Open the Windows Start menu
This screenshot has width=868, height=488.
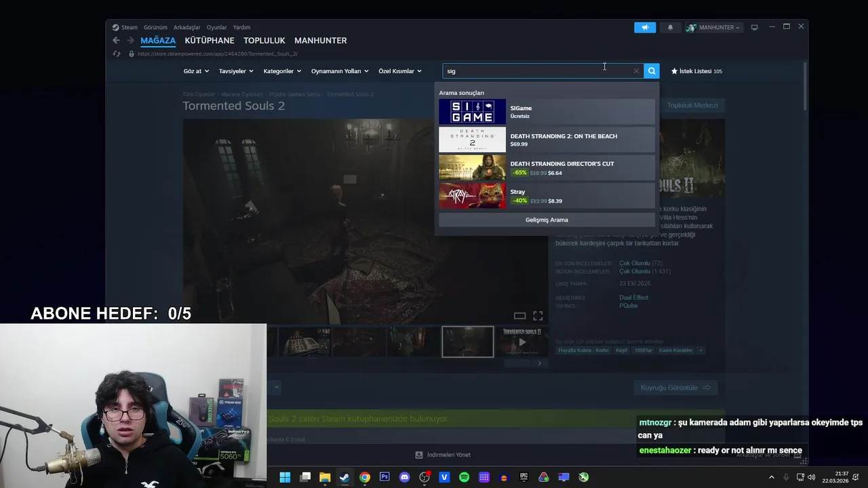(285, 477)
